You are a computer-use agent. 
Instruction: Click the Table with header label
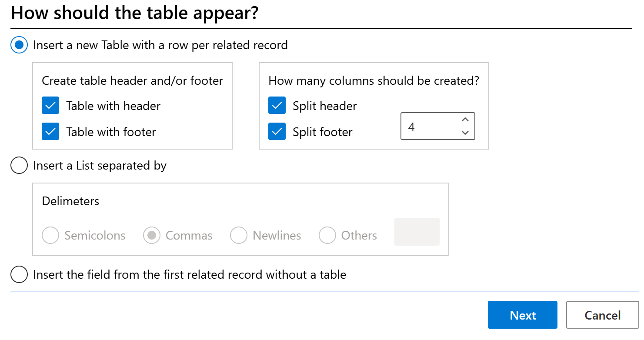pyautogui.click(x=113, y=106)
